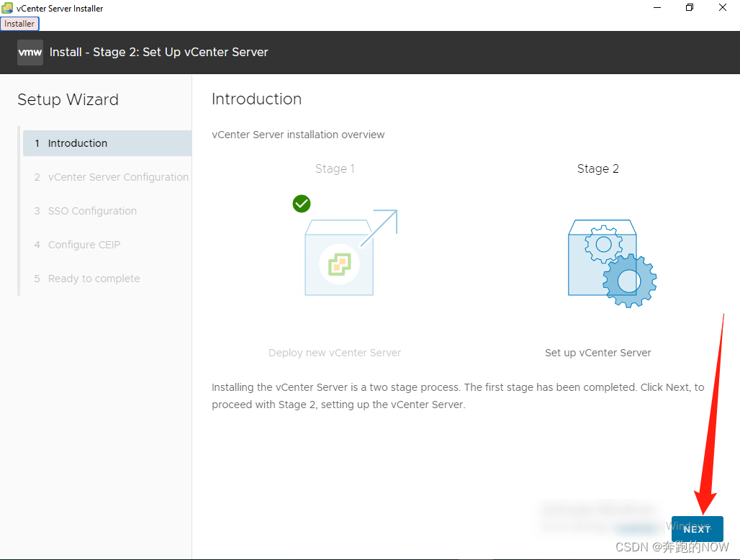Click Deploy new vCenter Server caption
740x560 pixels.
tap(335, 353)
